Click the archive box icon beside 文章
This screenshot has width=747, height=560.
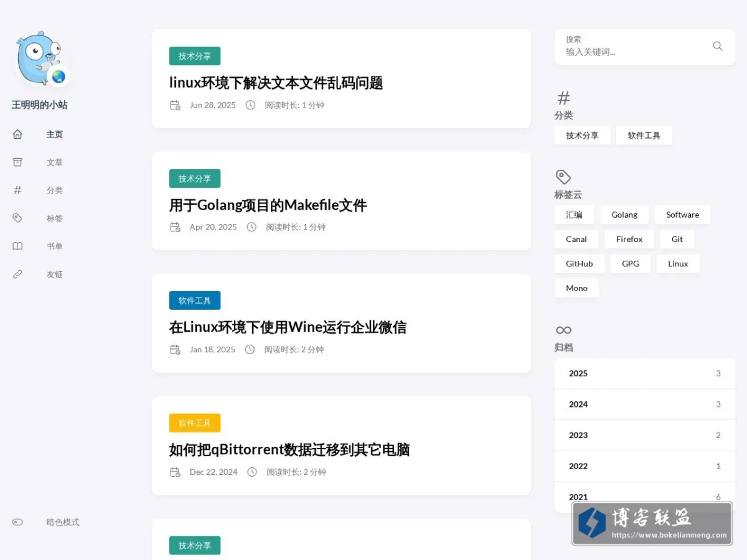coord(17,162)
